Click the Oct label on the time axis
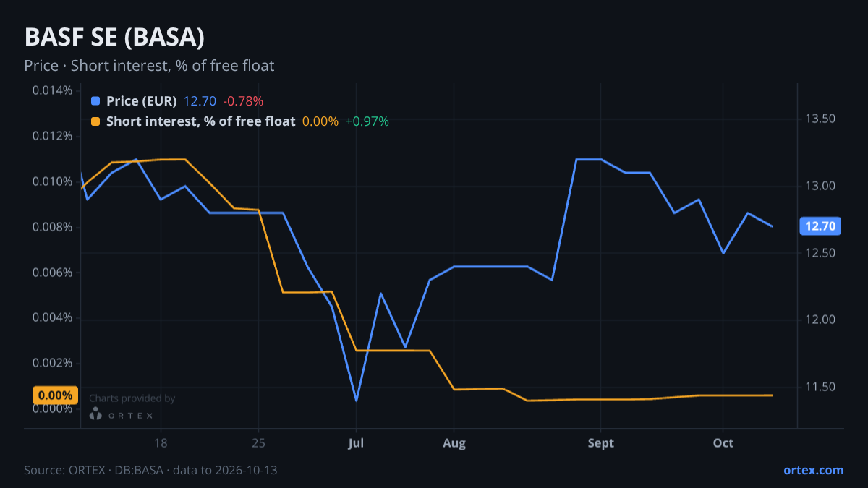The width and height of the screenshot is (868, 488). (723, 443)
